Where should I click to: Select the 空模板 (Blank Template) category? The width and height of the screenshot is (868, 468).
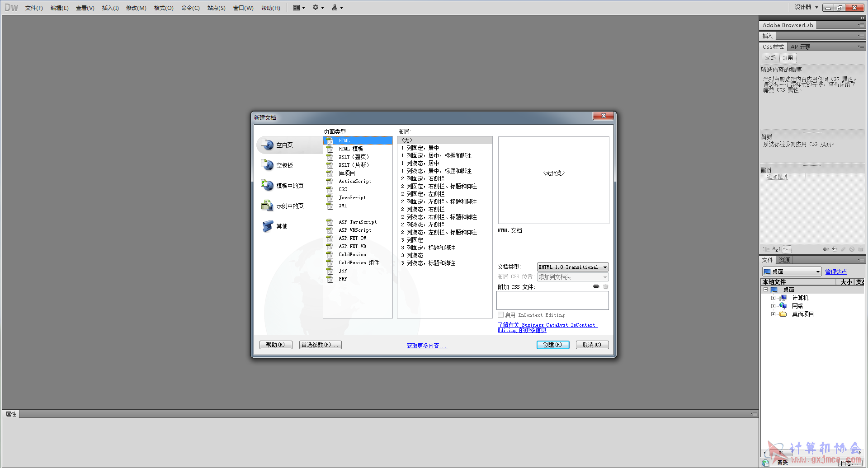click(277, 165)
